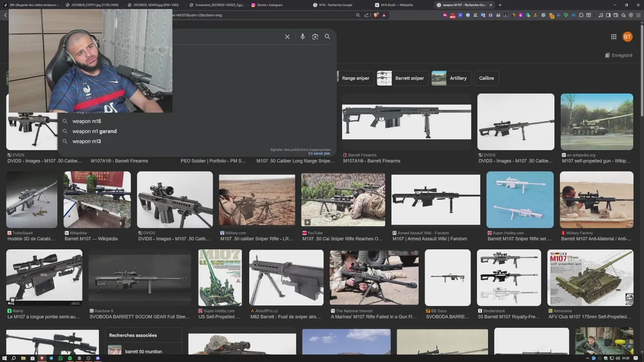Click 'En savoir plus' under suggestions

click(x=319, y=153)
